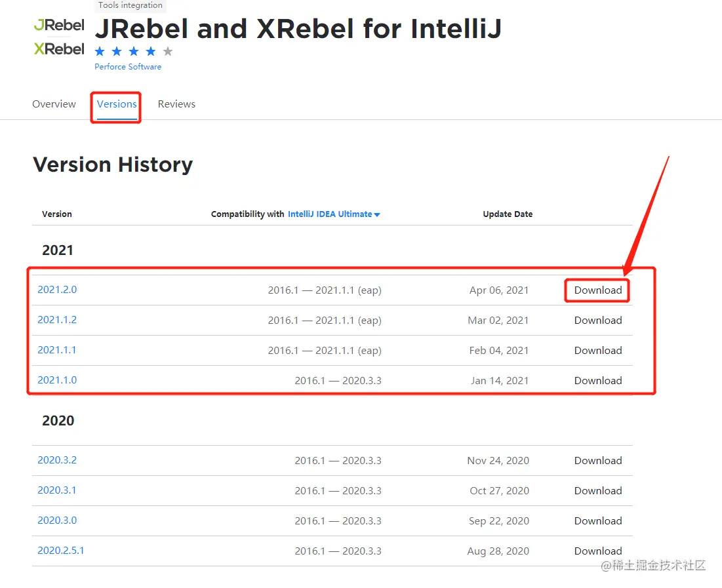Click the fifth gray rating star
The width and height of the screenshot is (722, 588).
point(168,51)
